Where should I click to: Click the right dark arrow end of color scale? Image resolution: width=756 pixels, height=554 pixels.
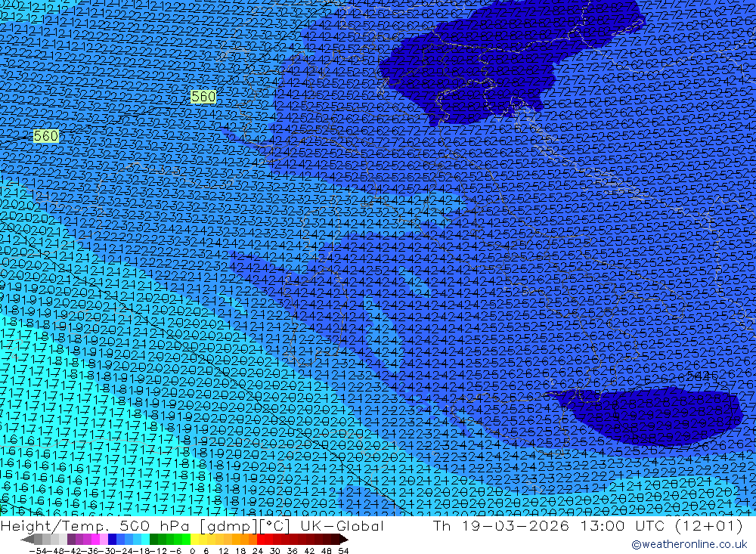(x=343, y=540)
